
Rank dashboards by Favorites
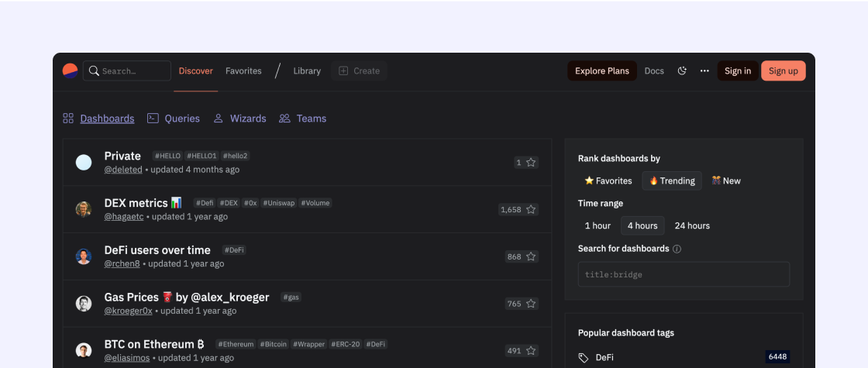(x=608, y=181)
